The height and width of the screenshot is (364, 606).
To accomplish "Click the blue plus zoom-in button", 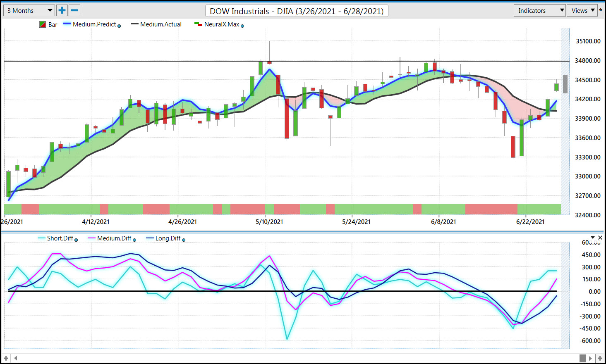I will coord(62,10).
